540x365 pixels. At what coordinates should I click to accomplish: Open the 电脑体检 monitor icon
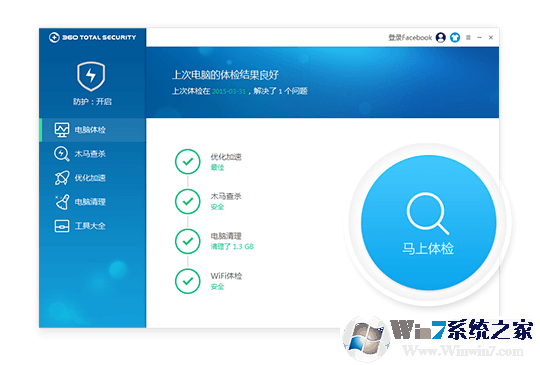(x=62, y=130)
